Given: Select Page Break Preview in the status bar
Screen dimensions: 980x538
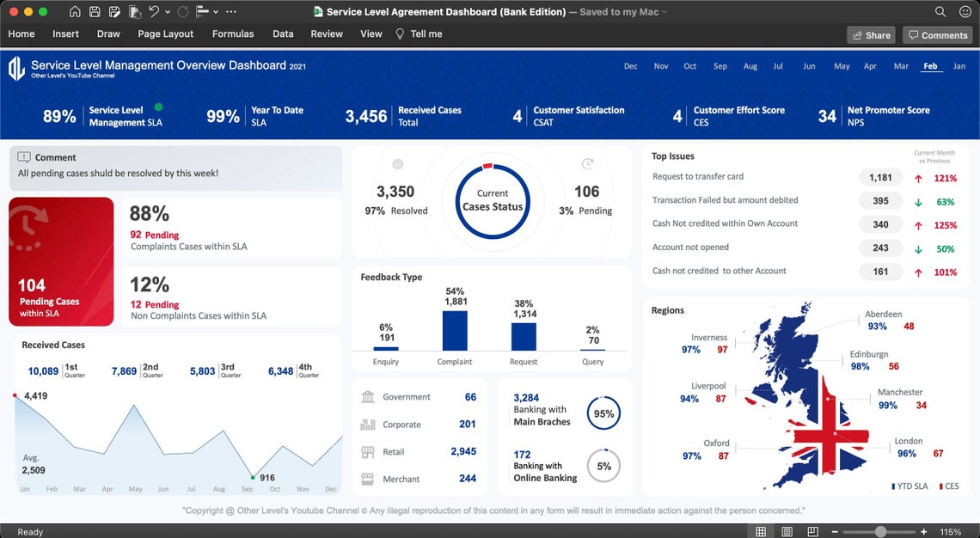Looking at the screenshot, I should (812, 531).
